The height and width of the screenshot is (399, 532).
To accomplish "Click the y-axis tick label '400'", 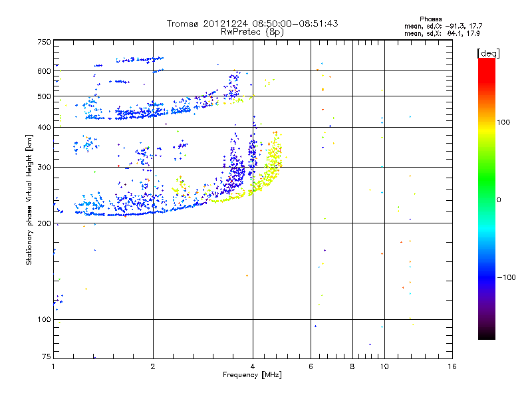I will [x=45, y=128].
